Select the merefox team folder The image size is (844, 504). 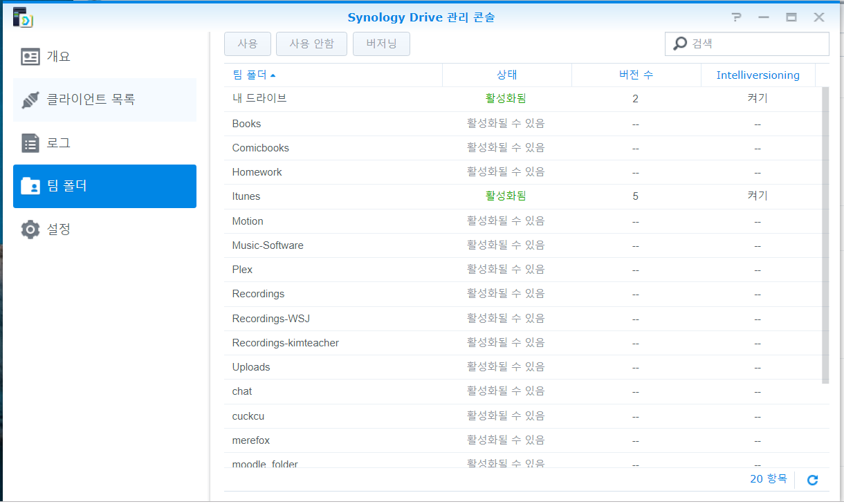coord(522,440)
